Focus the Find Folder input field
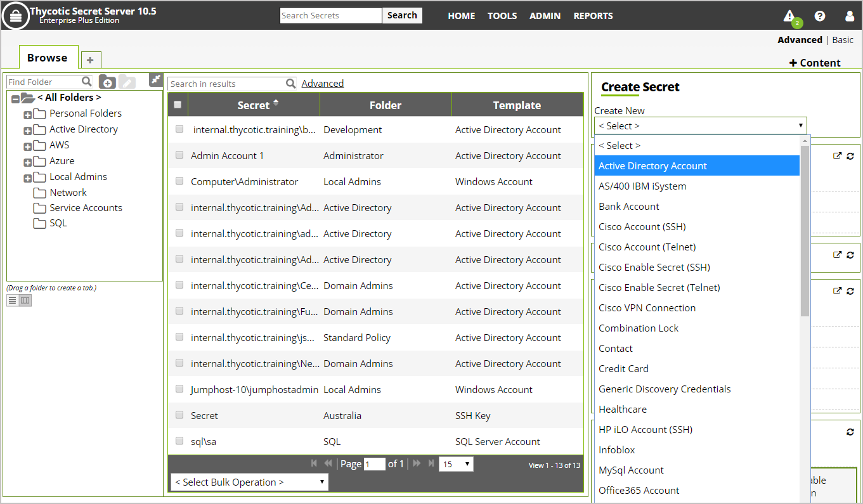The height and width of the screenshot is (504, 863). pyautogui.click(x=44, y=82)
